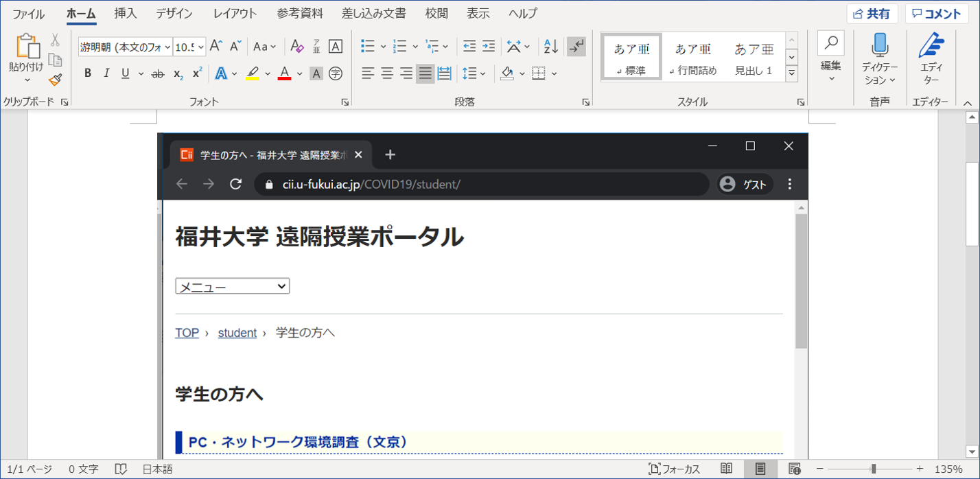
Task: Open text effects dropdown arrow
Action: [x=235, y=73]
